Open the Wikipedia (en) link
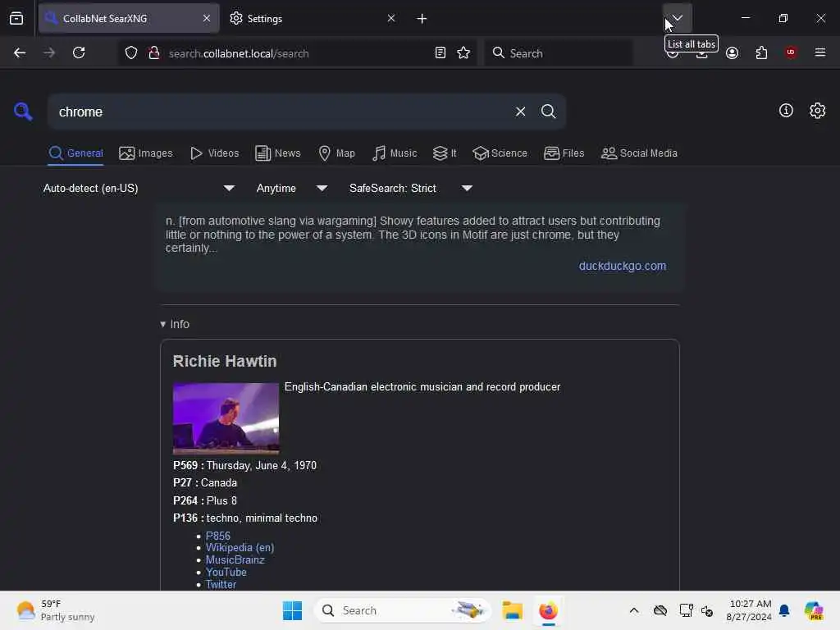Viewport: 840px width, 630px height. pyautogui.click(x=240, y=547)
